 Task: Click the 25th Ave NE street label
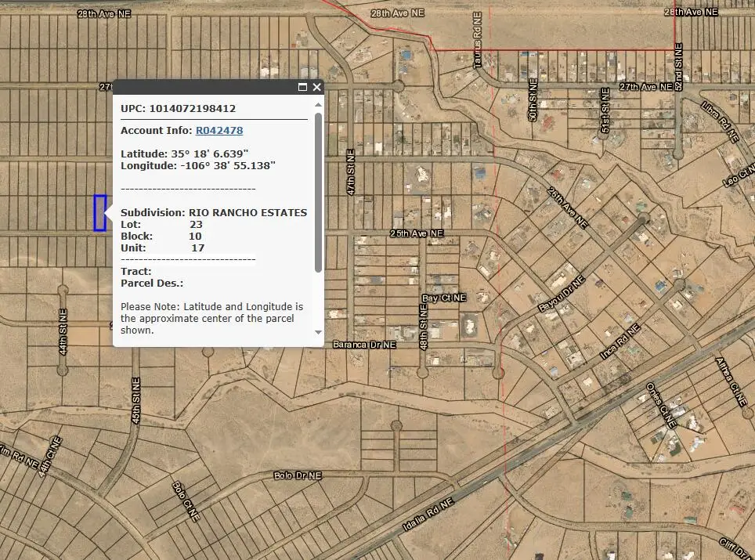[x=416, y=233]
